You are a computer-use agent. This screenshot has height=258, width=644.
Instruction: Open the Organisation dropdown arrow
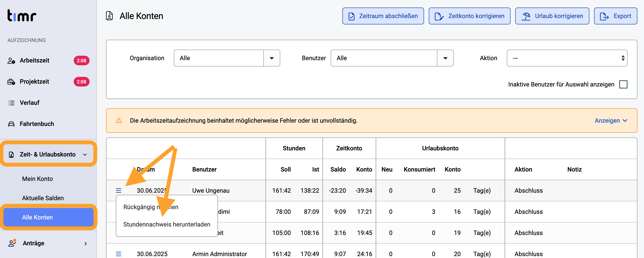(272, 58)
